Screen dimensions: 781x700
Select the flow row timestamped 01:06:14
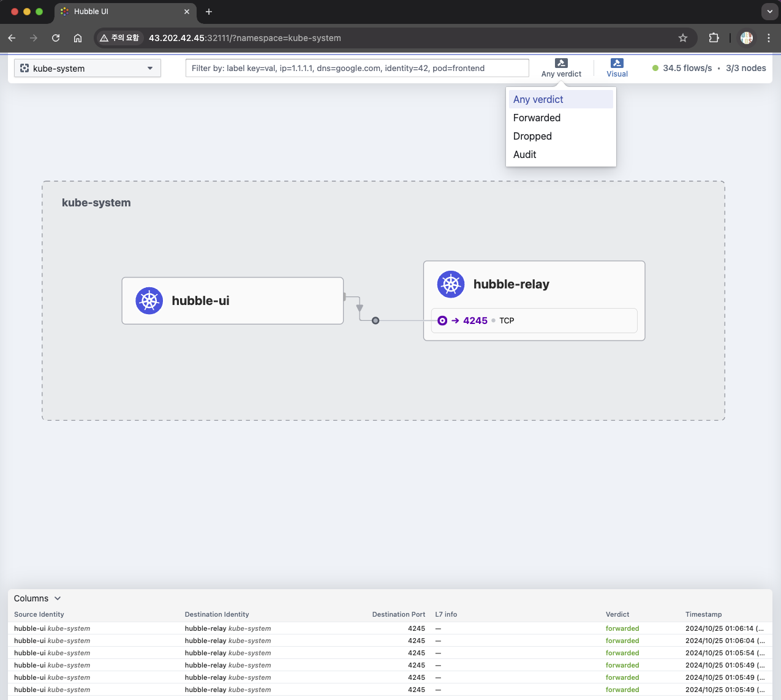[x=390, y=628]
